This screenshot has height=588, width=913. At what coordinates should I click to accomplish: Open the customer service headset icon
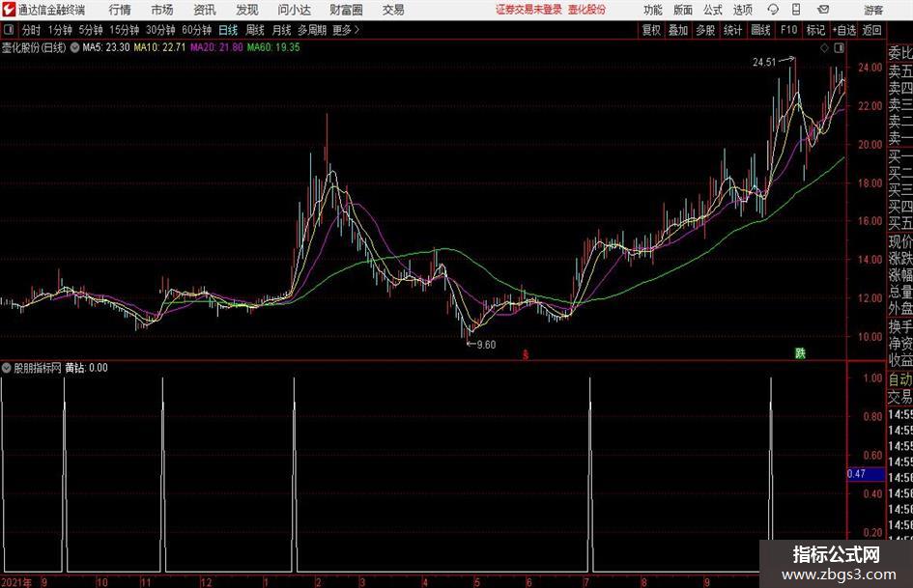(x=773, y=10)
